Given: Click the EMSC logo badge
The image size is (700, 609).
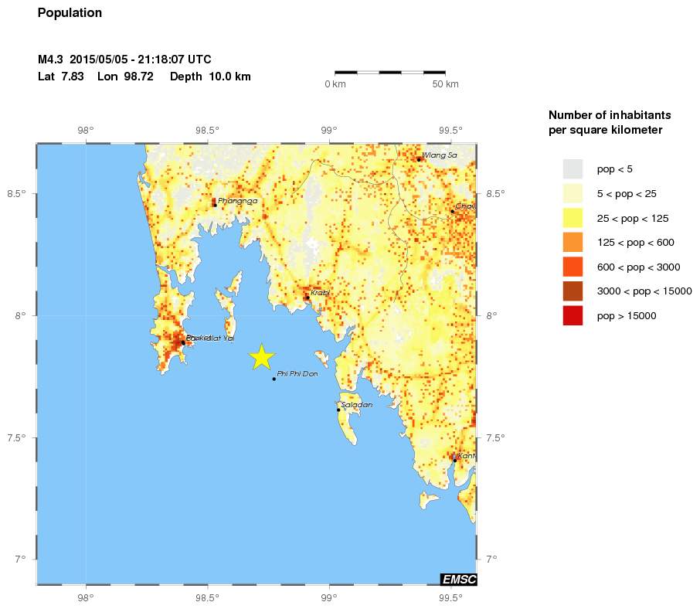Looking at the screenshot, I should pos(459,580).
